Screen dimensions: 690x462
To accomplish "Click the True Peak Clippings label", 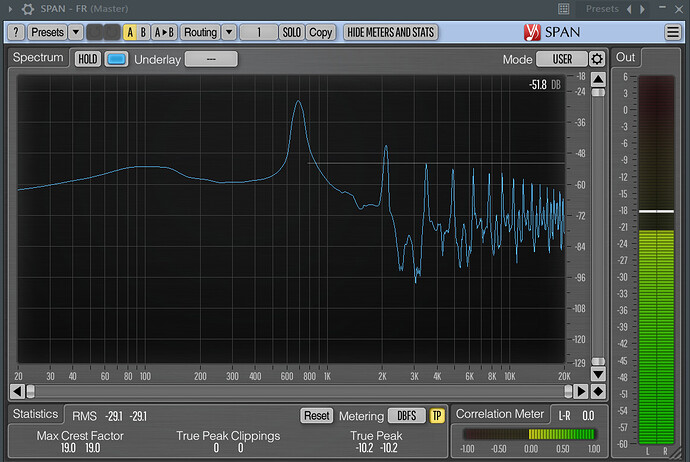I will pyautogui.click(x=228, y=436).
